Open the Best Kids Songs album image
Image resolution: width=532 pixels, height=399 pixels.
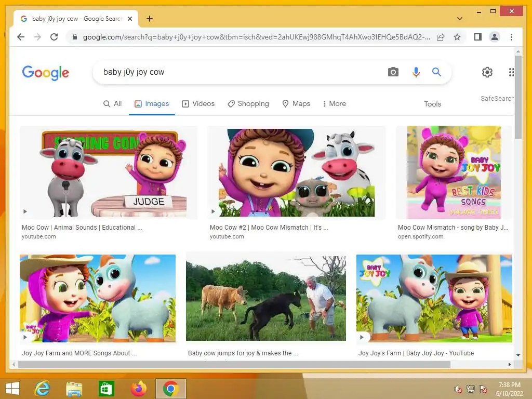click(454, 172)
